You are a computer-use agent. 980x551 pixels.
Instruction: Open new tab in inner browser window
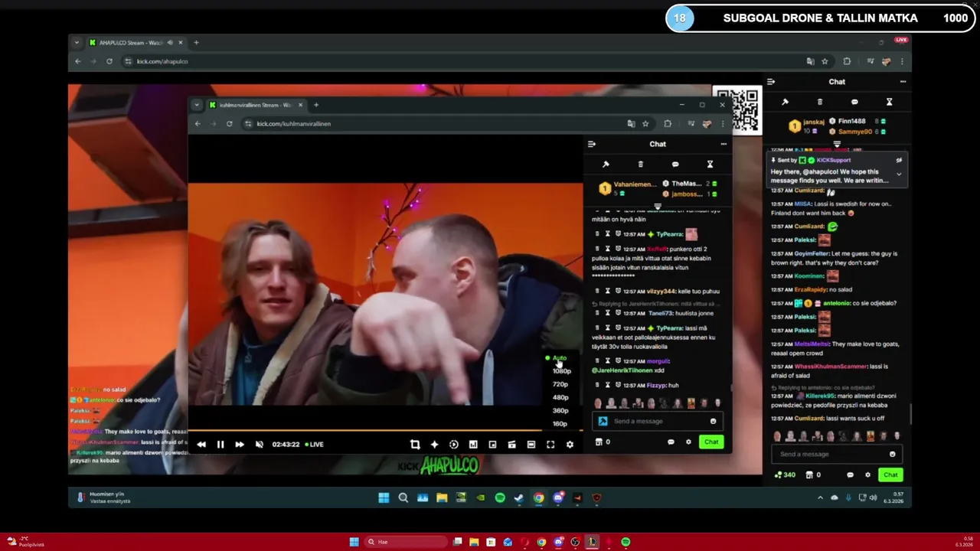[x=315, y=105]
